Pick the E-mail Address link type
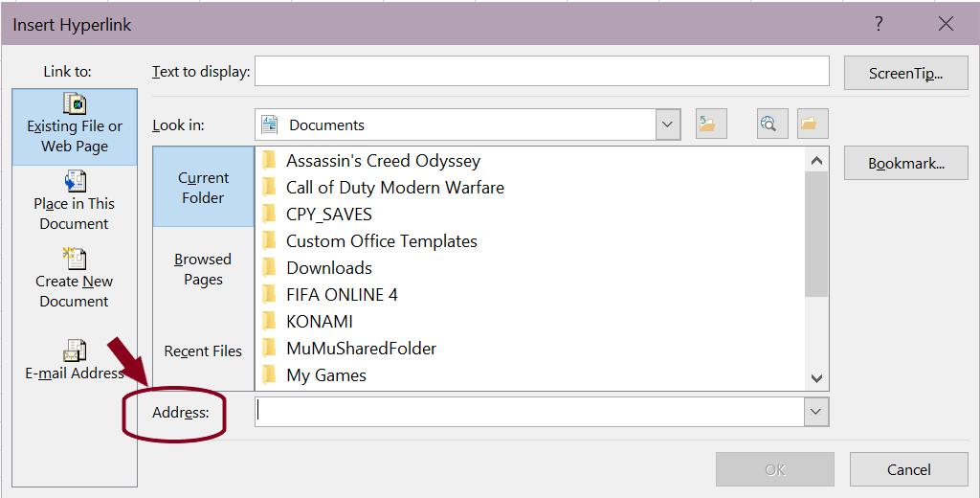This screenshot has height=498, width=980. pyautogui.click(x=75, y=360)
